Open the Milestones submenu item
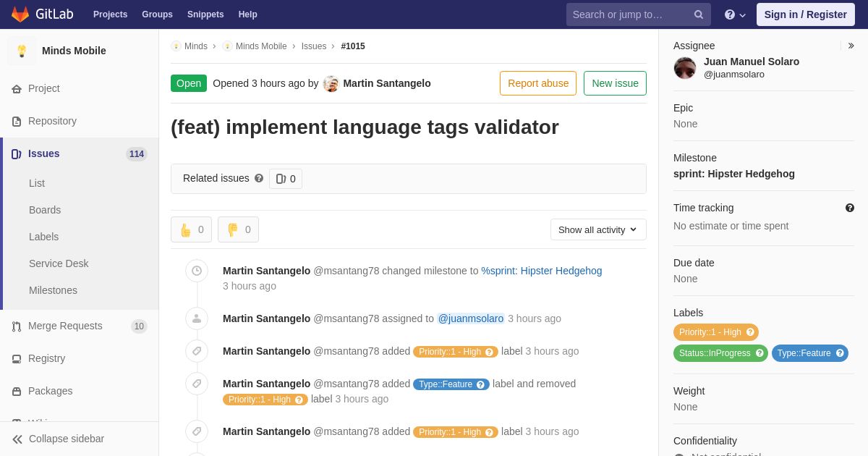 coord(53,290)
